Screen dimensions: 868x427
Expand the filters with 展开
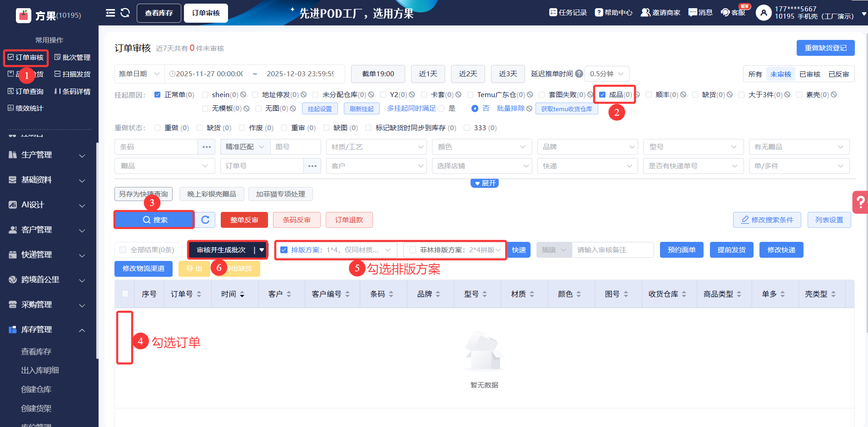tap(485, 183)
